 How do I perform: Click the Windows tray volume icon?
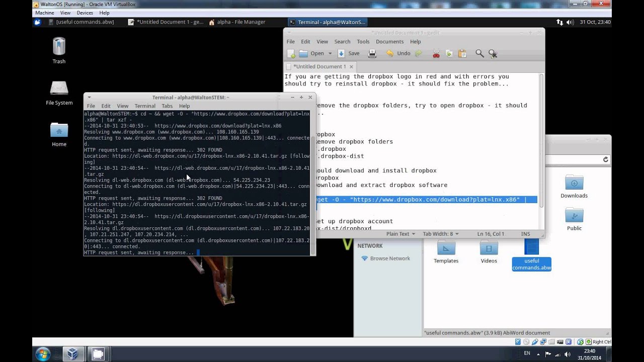click(x=568, y=354)
